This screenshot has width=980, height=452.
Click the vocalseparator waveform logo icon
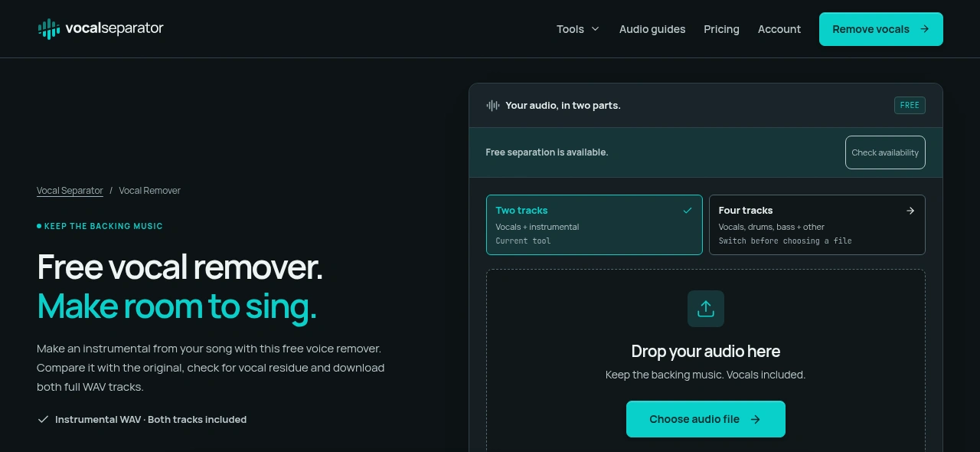[x=49, y=29]
